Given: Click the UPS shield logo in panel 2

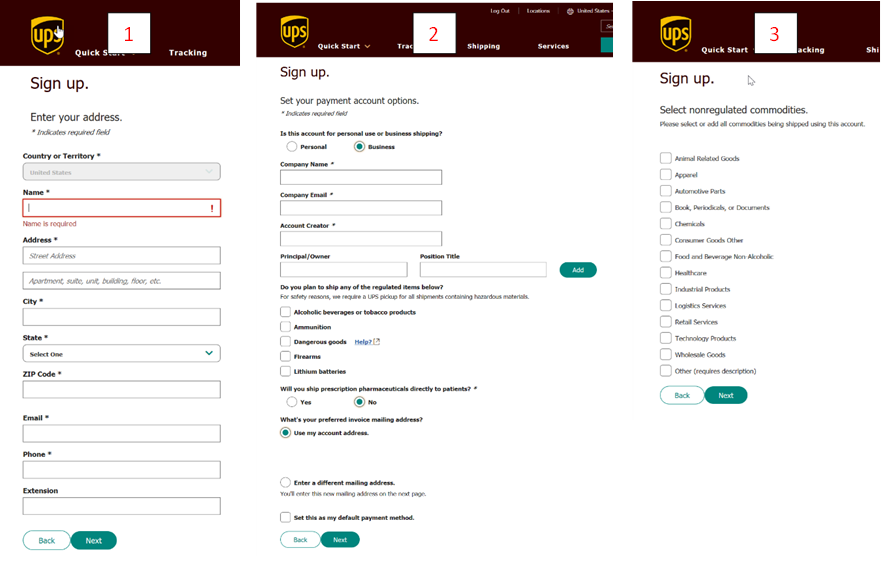Looking at the screenshot, I should [x=294, y=32].
